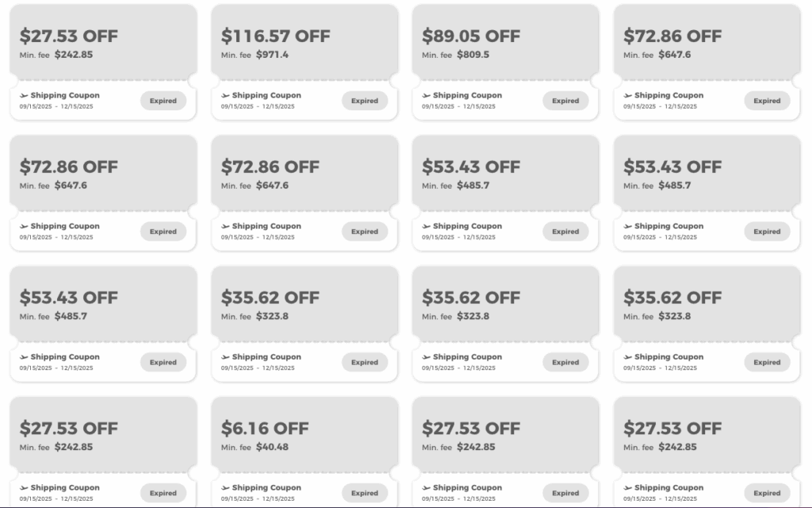Click the Expired badge on the $116.57 OFF coupon
Screen dimensions: 812x508
(364, 101)
